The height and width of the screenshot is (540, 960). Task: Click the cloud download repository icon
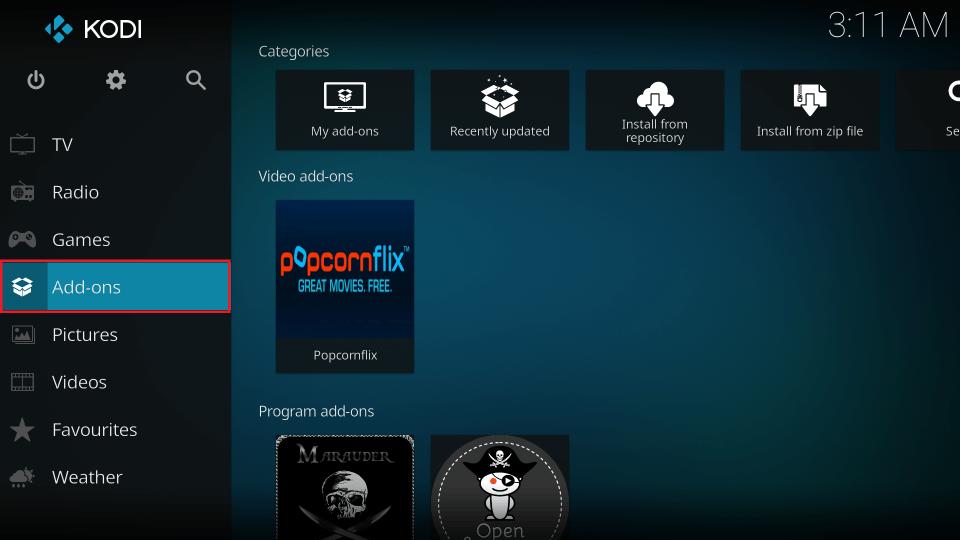click(654, 99)
